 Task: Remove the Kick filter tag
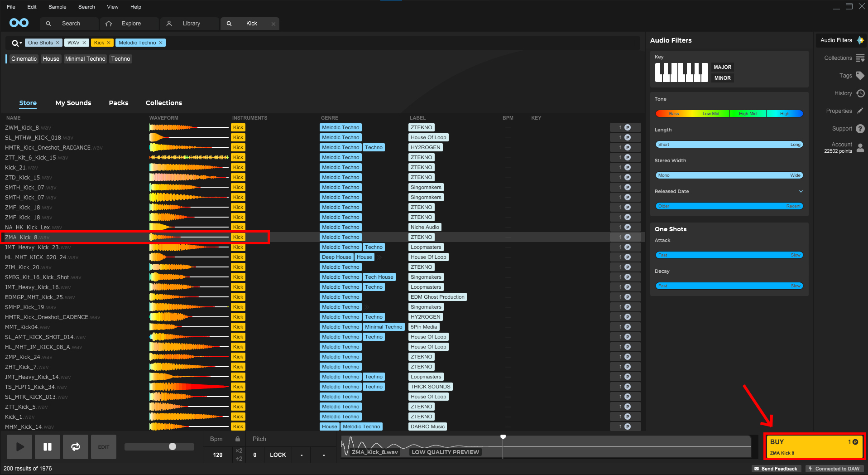tap(109, 43)
